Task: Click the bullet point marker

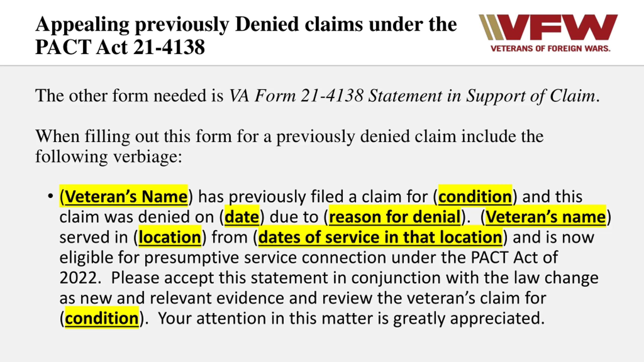Action: (x=51, y=196)
